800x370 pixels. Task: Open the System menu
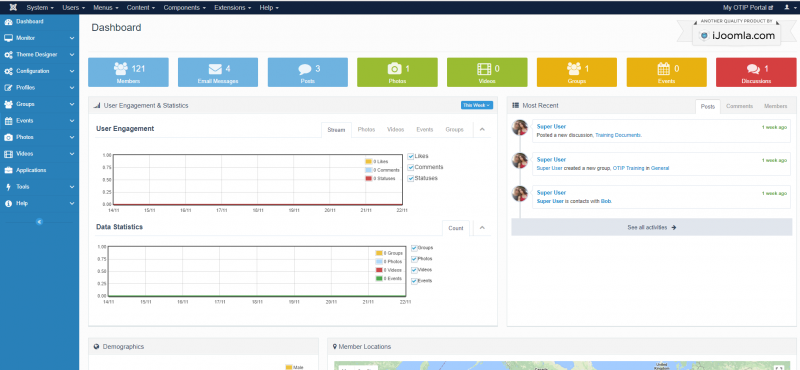(x=40, y=8)
